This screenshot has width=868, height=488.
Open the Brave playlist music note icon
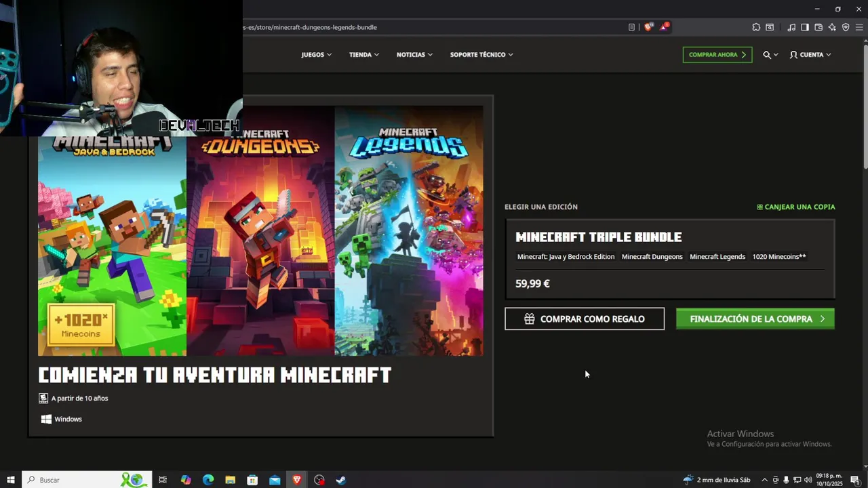[791, 27]
